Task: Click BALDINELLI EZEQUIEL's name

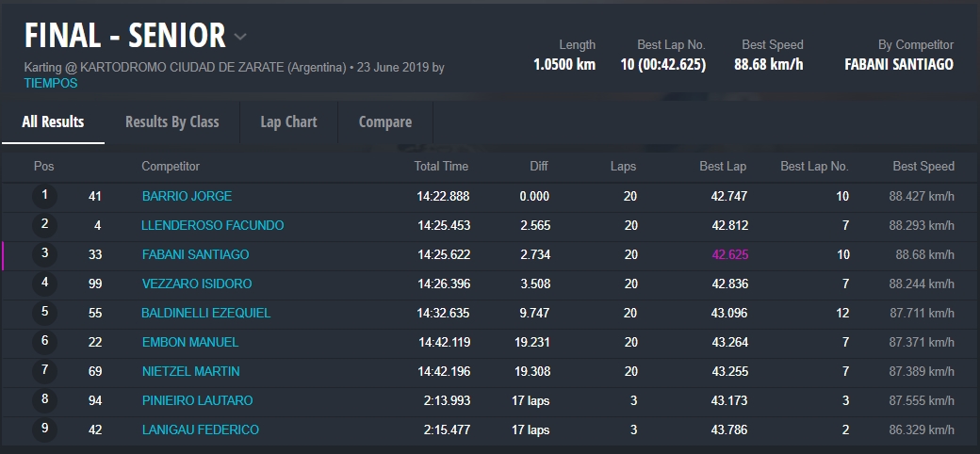Action: point(205,313)
